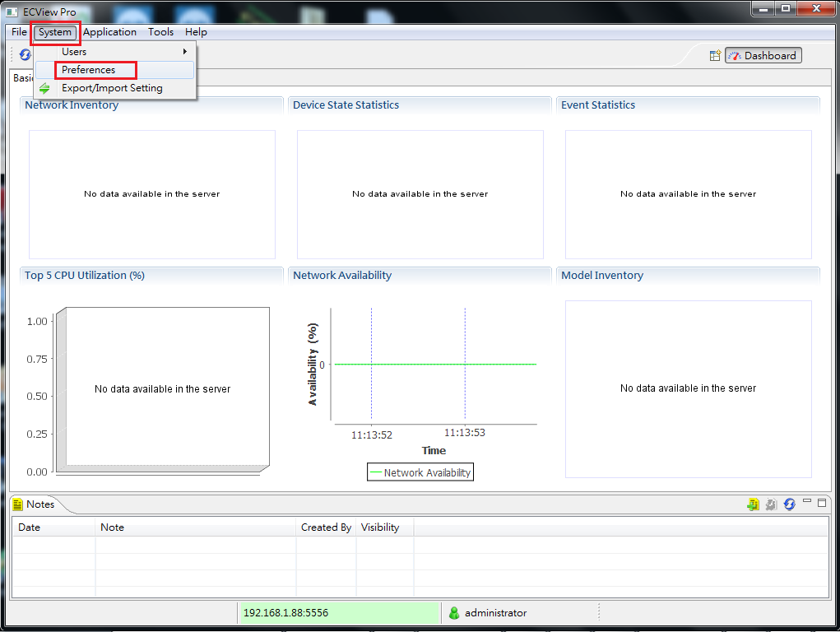Click the Event Statistics panel title
The image size is (840, 632).
[x=598, y=105]
